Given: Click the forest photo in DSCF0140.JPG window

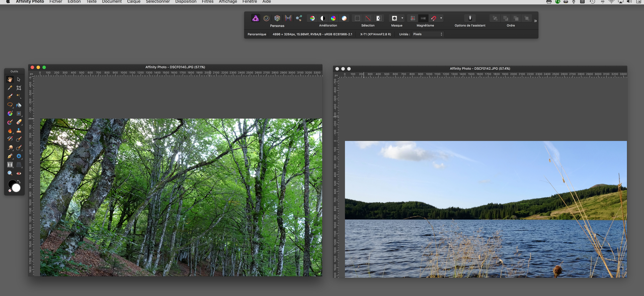Looking at the screenshot, I should (x=181, y=197).
